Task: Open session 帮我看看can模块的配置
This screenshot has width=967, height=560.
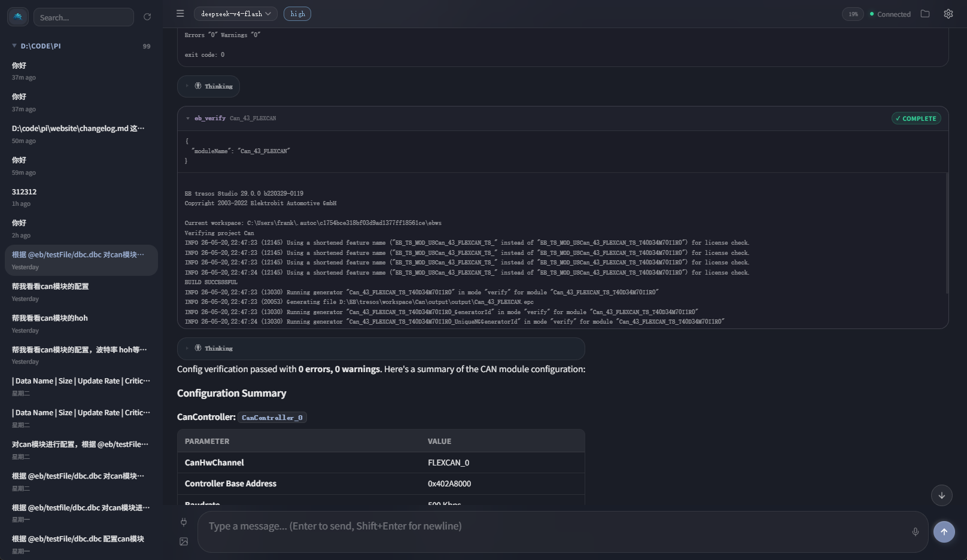Action: (x=81, y=292)
